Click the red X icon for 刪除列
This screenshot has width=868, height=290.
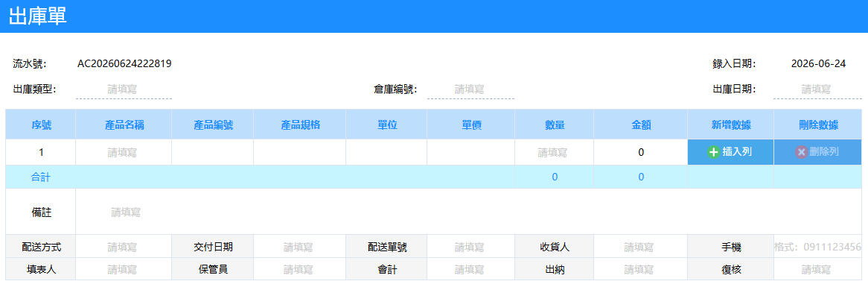click(x=801, y=152)
